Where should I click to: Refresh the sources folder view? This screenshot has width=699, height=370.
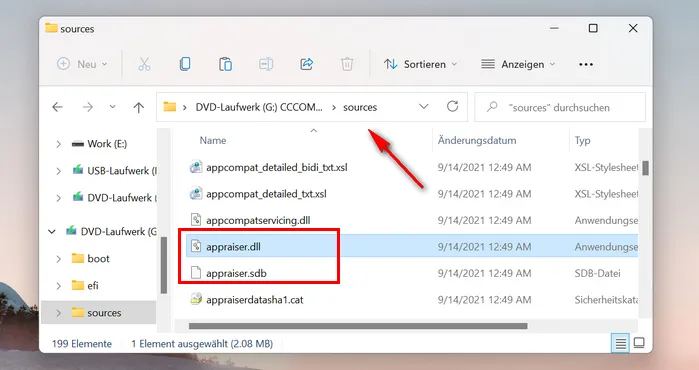(x=452, y=107)
